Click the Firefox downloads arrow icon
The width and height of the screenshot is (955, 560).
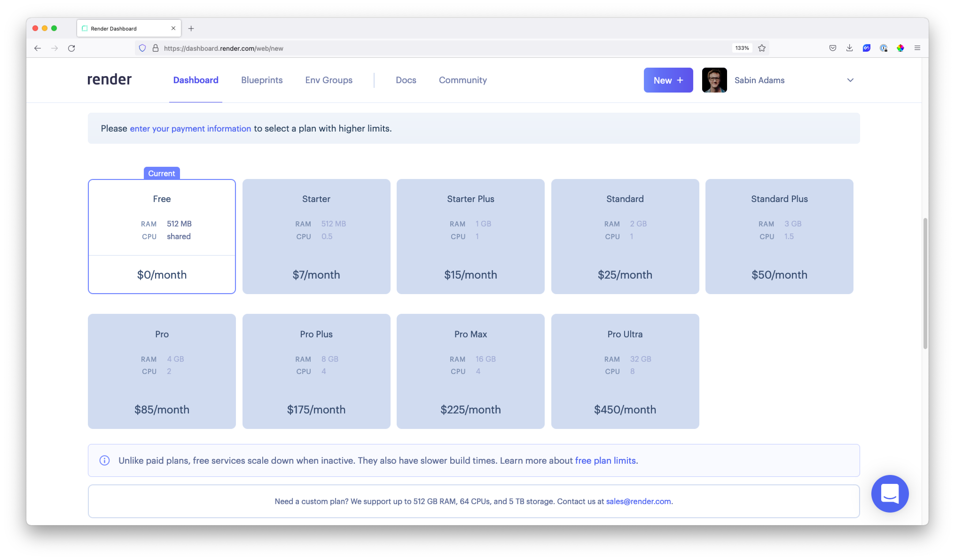pos(849,48)
